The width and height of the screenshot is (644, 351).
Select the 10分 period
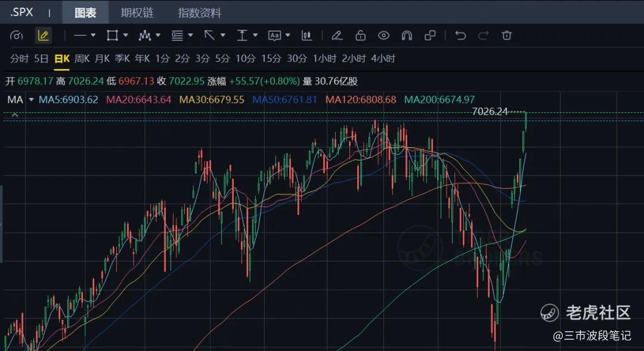246,59
